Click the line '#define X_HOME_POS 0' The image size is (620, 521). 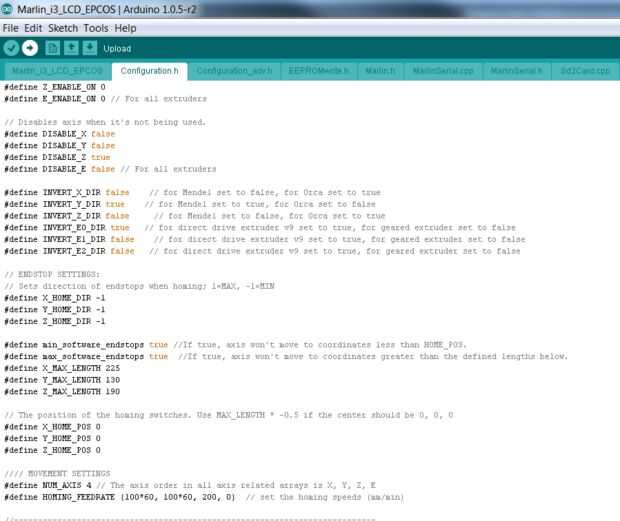click(53, 427)
